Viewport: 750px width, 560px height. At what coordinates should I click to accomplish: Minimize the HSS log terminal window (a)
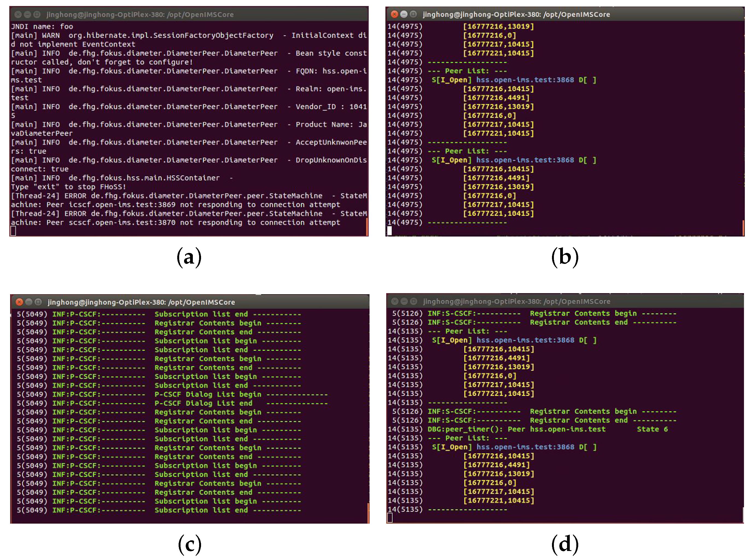[x=28, y=14]
